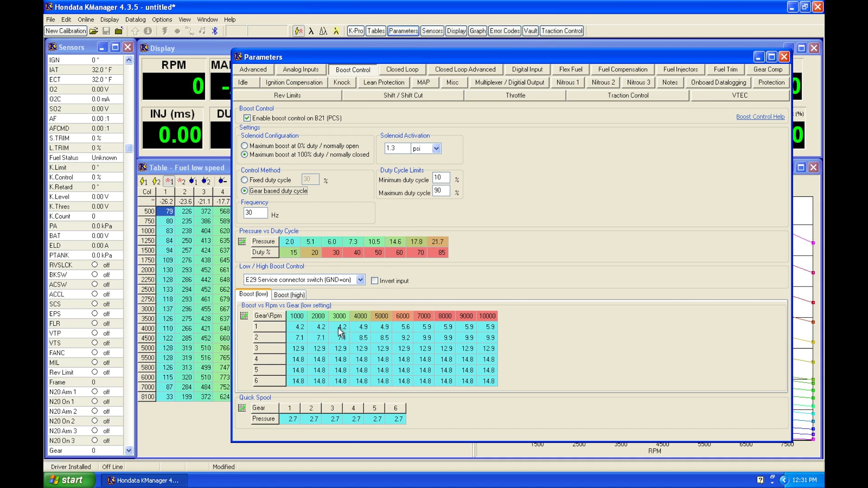This screenshot has height=488, width=868.
Task: Upload calibration with the arrow icon
Action: [135, 31]
